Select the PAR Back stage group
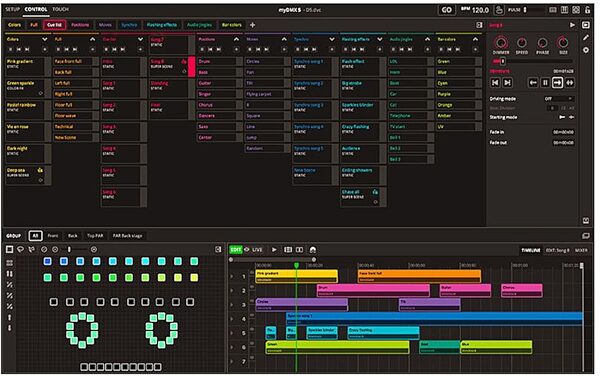The height and width of the screenshot is (376, 600). [127, 236]
